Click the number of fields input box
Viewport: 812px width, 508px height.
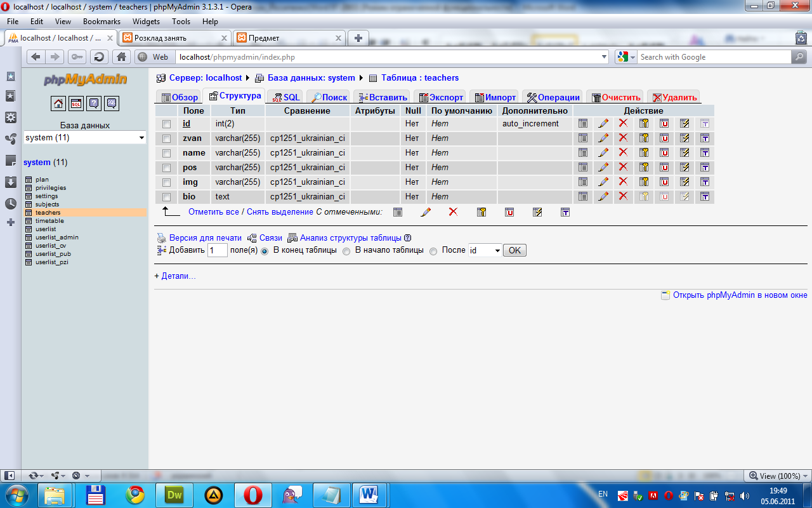pos(218,250)
